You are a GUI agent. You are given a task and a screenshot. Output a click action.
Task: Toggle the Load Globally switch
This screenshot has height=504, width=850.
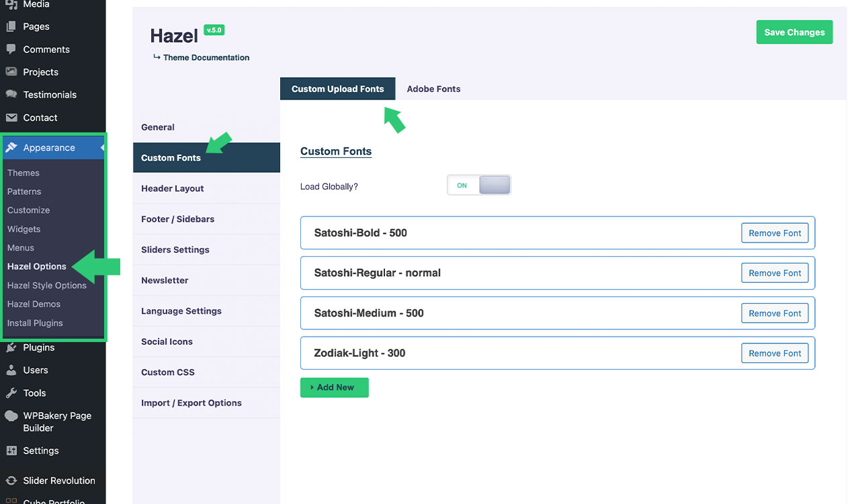478,185
